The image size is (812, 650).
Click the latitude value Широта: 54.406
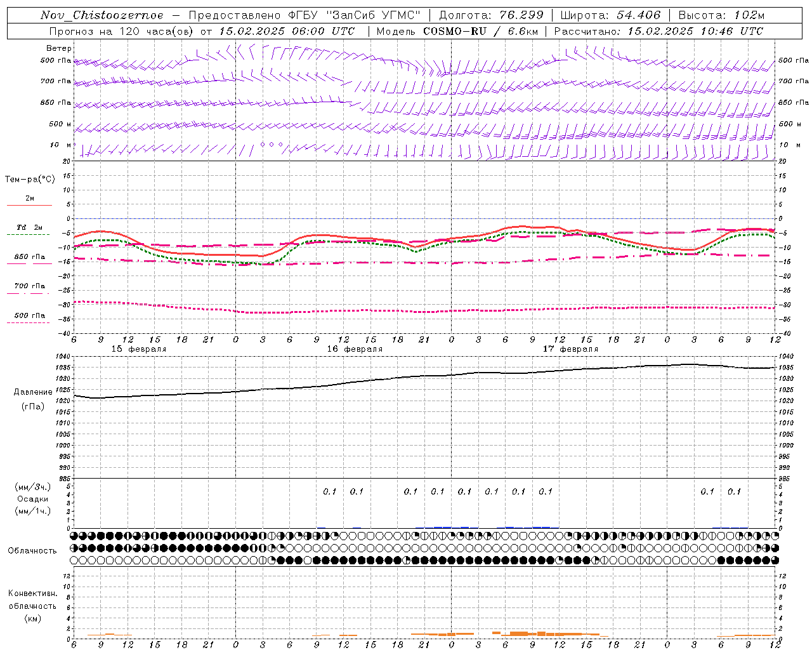[610, 15]
